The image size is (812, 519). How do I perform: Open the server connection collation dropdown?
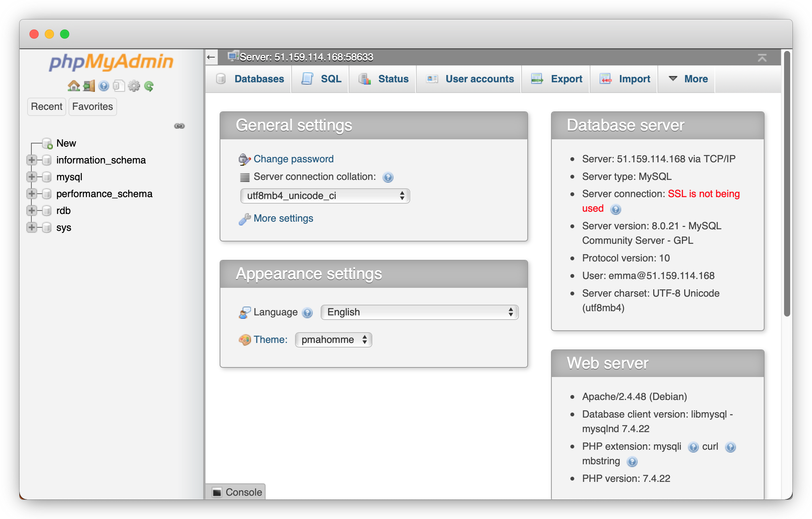[325, 196]
